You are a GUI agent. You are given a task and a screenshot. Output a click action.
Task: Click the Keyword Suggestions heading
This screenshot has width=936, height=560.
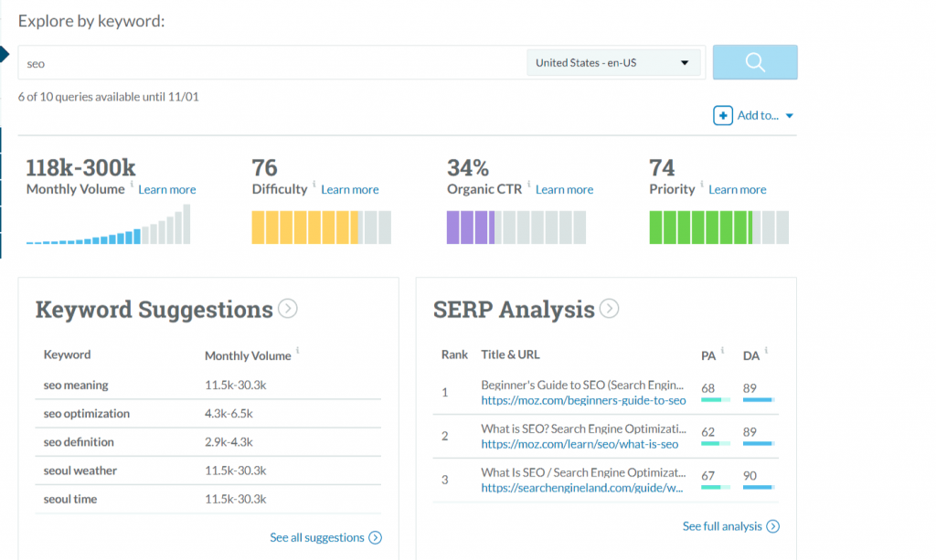click(154, 310)
